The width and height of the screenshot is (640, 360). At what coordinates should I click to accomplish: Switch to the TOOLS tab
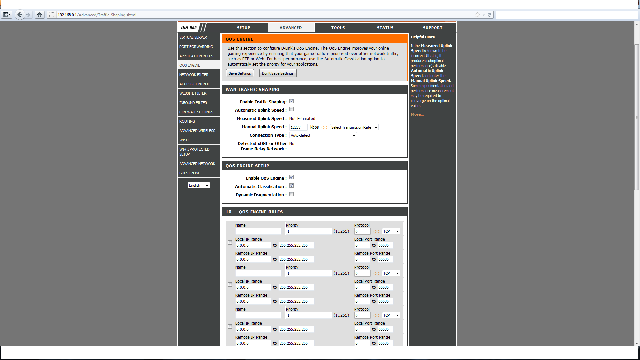tap(338, 28)
